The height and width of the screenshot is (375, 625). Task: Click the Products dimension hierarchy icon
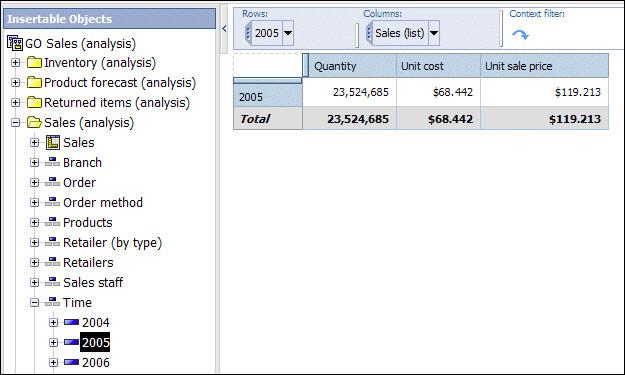pos(53,222)
